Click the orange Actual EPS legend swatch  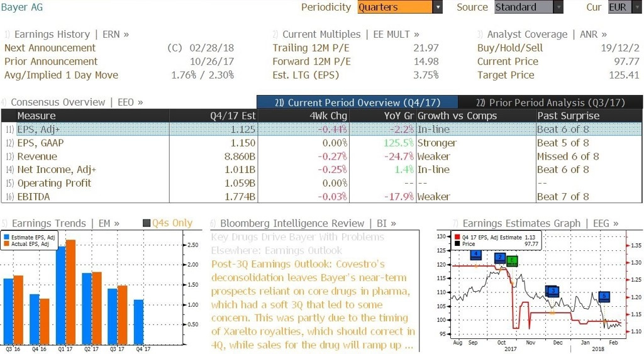pyautogui.click(x=6, y=244)
